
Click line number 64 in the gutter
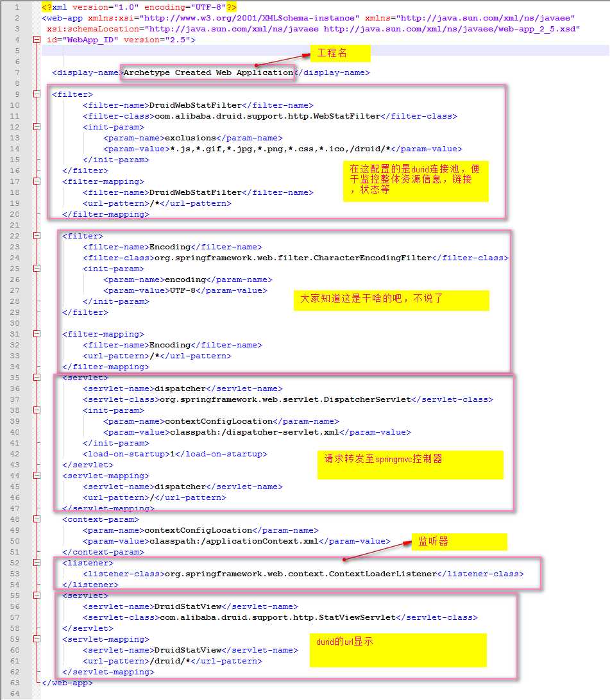click(x=15, y=694)
